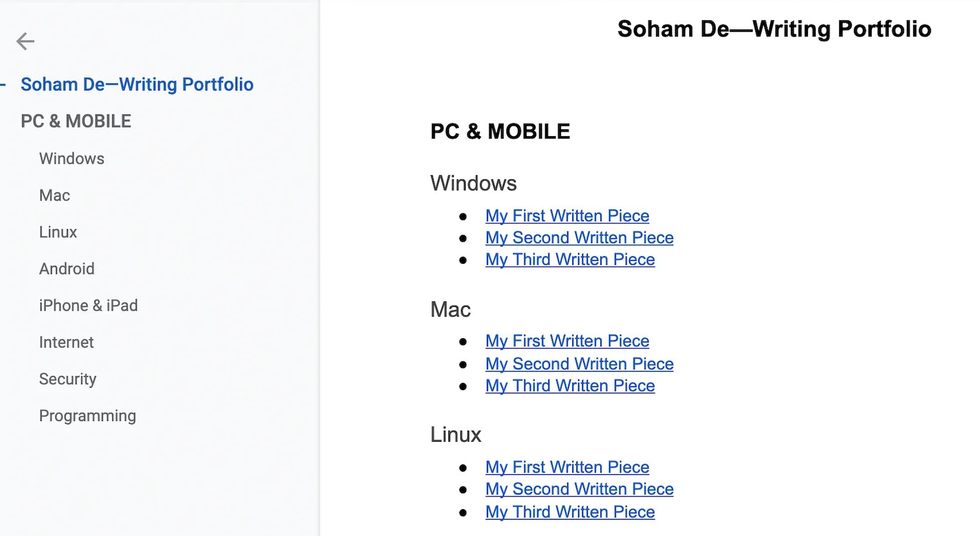Viewport: 980px width, 536px height.
Task: Close the document outline with back arrow
Action: pos(25,42)
